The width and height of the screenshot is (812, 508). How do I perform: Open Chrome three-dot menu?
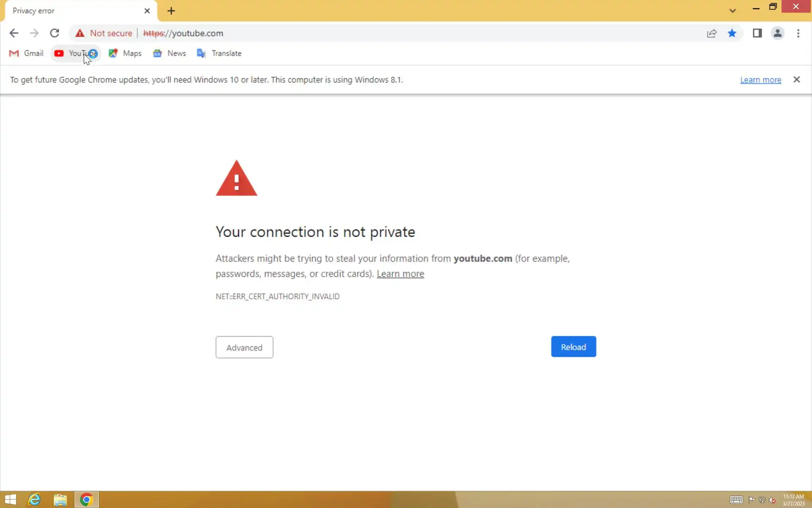point(798,33)
